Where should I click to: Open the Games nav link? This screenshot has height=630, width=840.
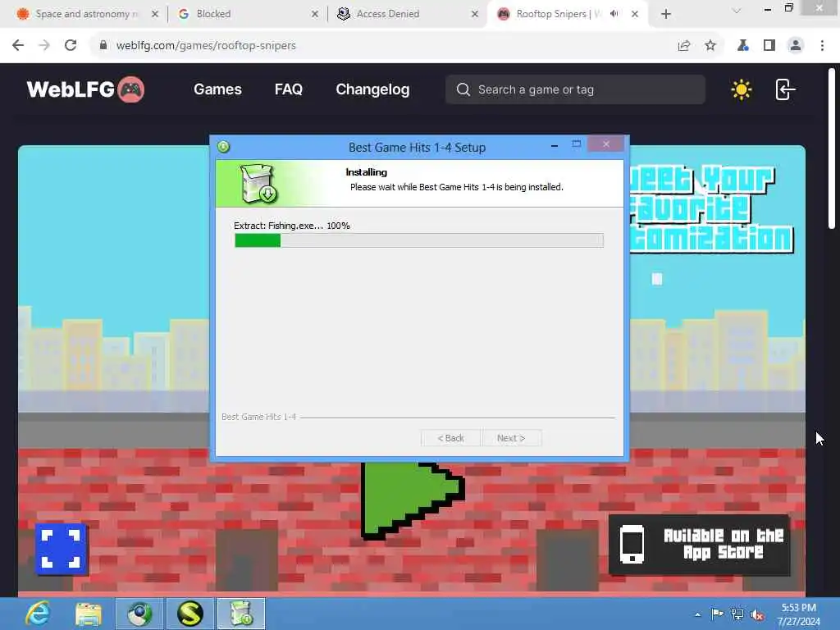[x=217, y=89]
